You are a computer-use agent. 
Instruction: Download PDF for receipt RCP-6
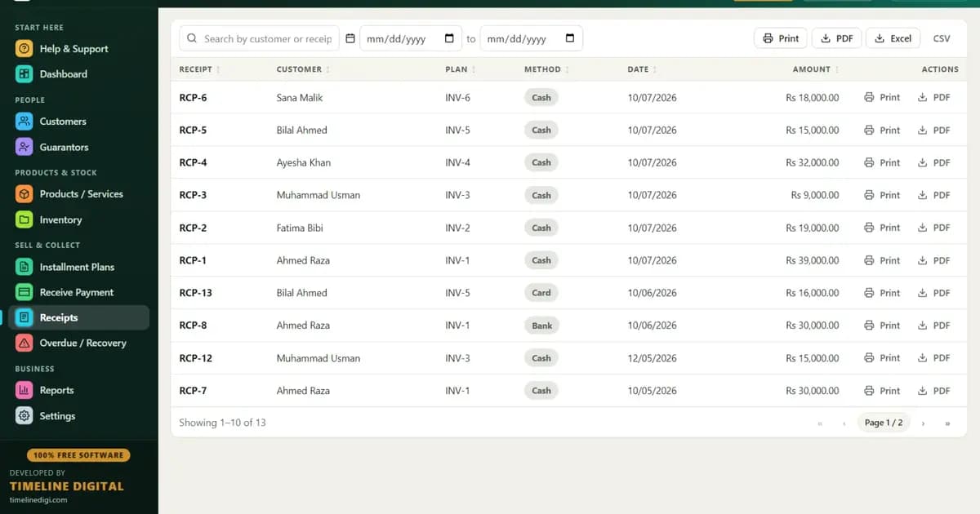click(x=934, y=98)
